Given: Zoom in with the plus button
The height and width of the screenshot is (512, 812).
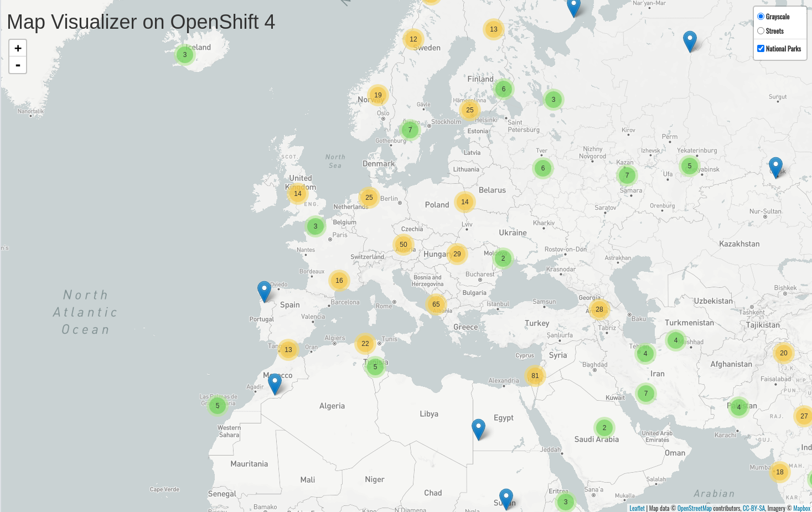Looking at the screenshot, I should (18, 48).
